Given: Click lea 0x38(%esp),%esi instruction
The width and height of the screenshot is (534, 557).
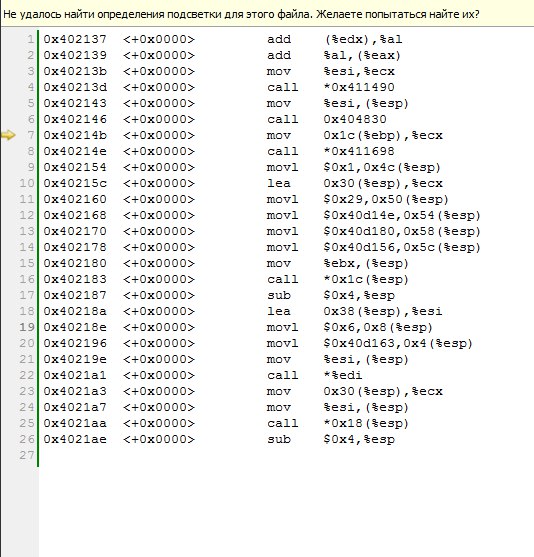Looking at the screenshot, I should pyautogui.click(x=355, y=311).
